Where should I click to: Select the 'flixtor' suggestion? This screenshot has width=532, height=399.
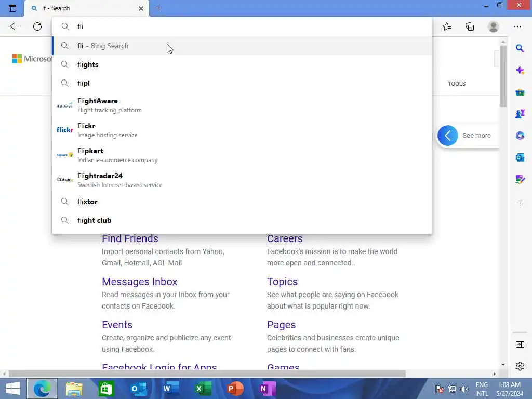tap(242, 202)
